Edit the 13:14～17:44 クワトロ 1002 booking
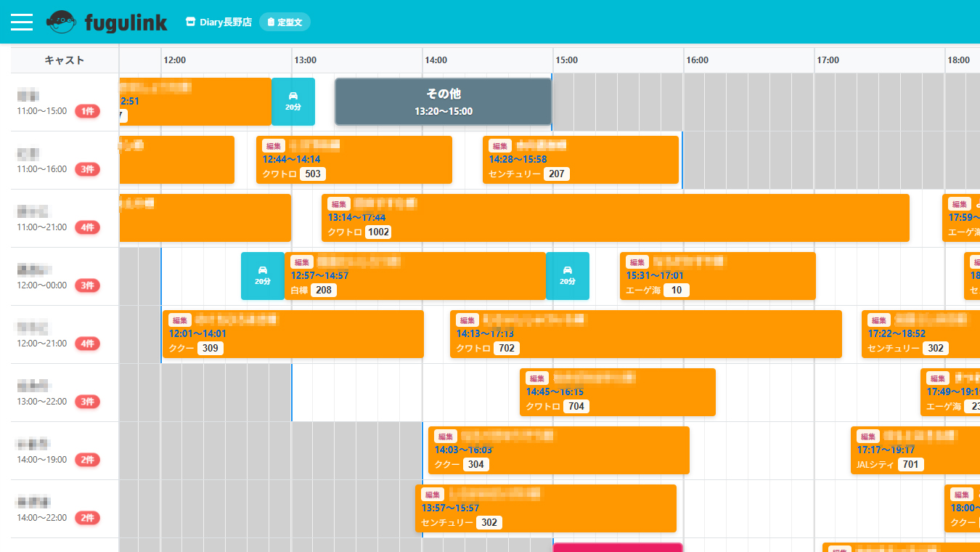The width and height of the screenshot is (980, 552). coord(338,204)
